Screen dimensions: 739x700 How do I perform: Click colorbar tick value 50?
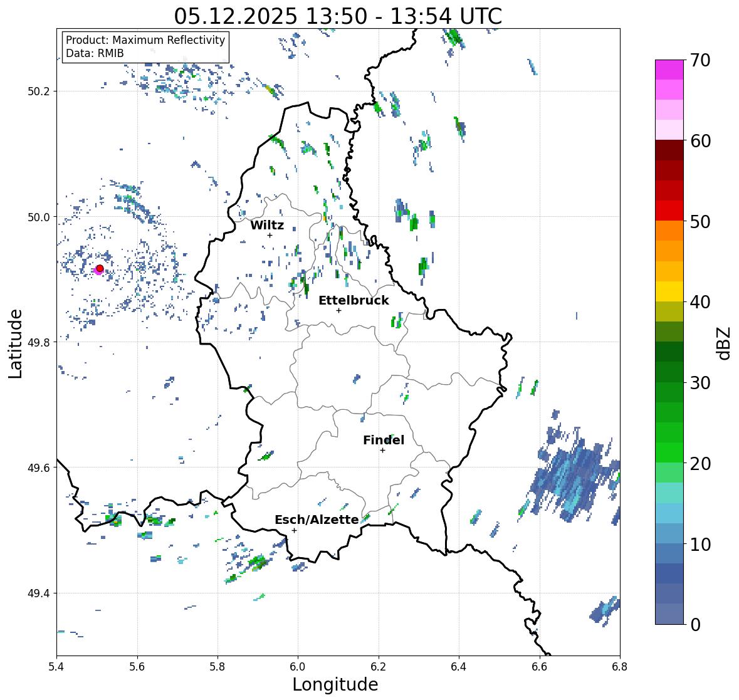pyautogui.click(x=700, y=221)
